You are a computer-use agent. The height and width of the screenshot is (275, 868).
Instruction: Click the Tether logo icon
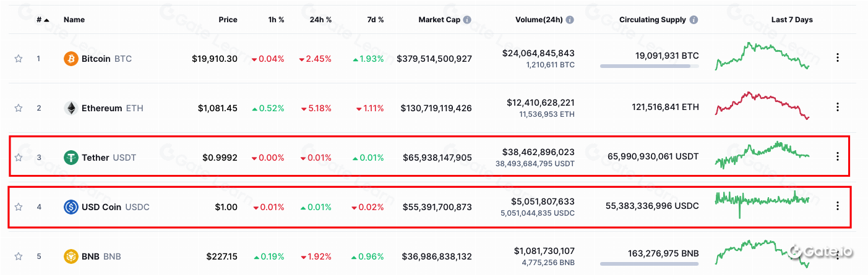(71, 158)
